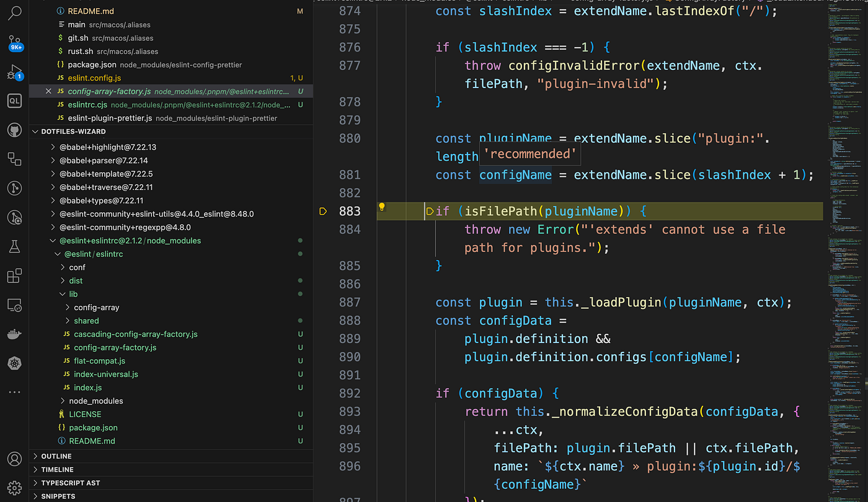This screenshot has width=868, height=502.
Task: Open the CodeQL (QL) view
Action: coord(15,101)
